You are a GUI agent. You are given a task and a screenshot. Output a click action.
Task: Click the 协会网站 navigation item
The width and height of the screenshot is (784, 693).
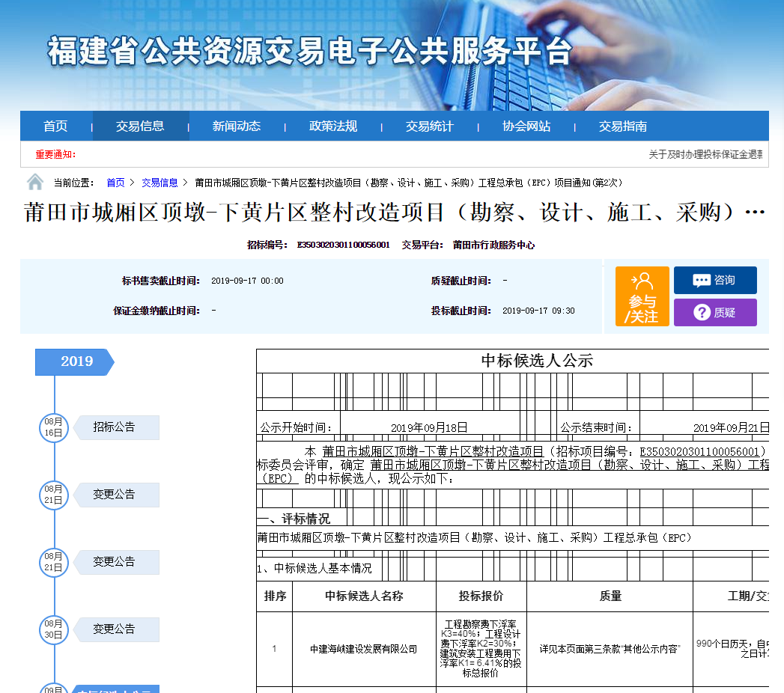[526, 126]
